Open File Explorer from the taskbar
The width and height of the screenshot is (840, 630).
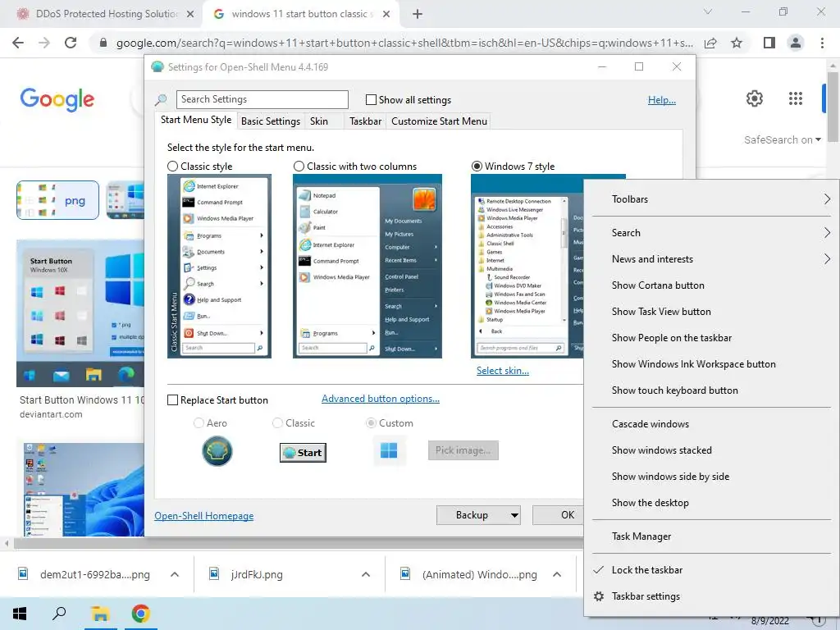point(99,614)
